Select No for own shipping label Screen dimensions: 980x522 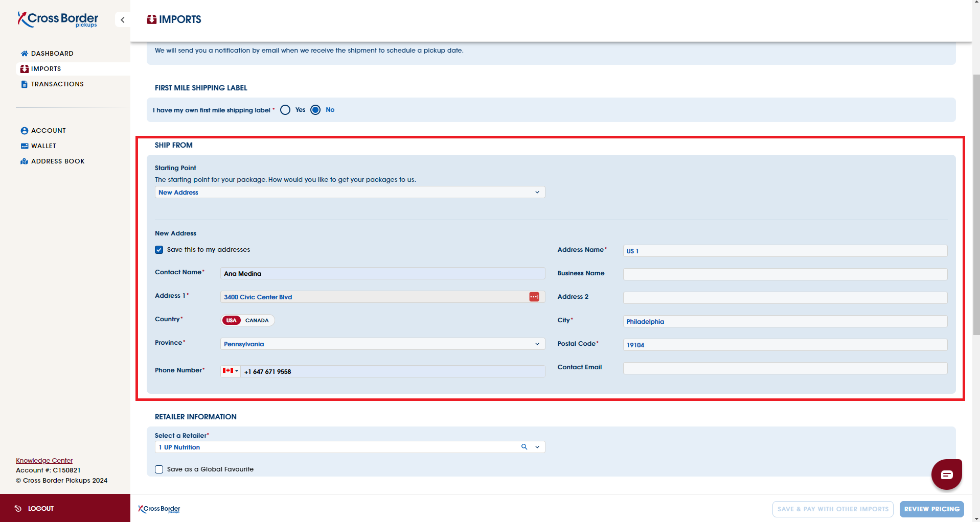tap(315, 110)
